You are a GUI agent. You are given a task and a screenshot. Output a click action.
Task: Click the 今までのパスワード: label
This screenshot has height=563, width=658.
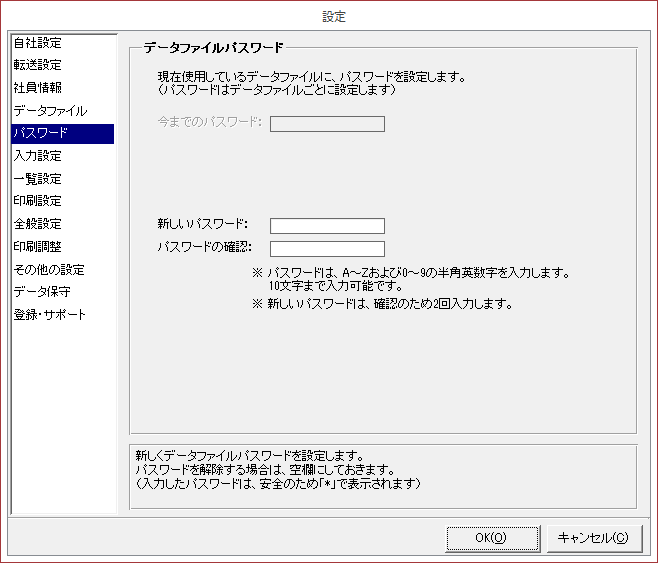click(210, 122)
